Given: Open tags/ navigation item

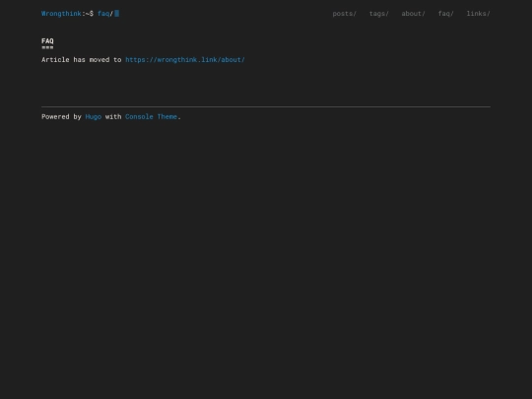Looking at the screenshot, I should click(x=379, y=14).
